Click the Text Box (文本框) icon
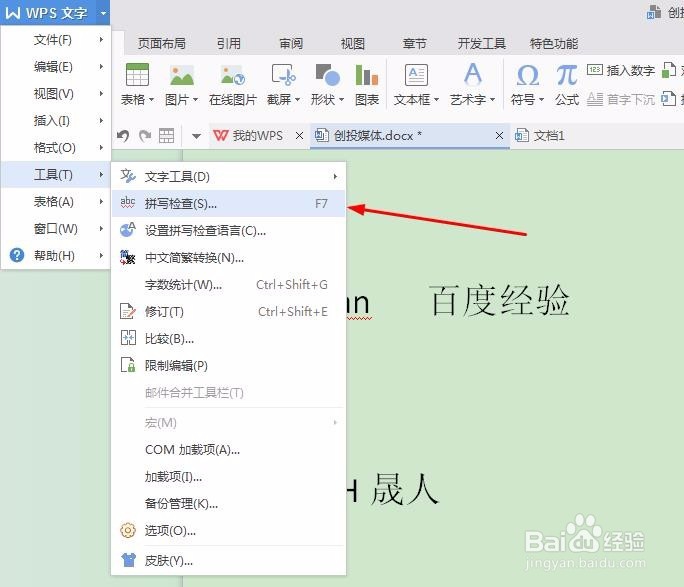 point(416,75)
